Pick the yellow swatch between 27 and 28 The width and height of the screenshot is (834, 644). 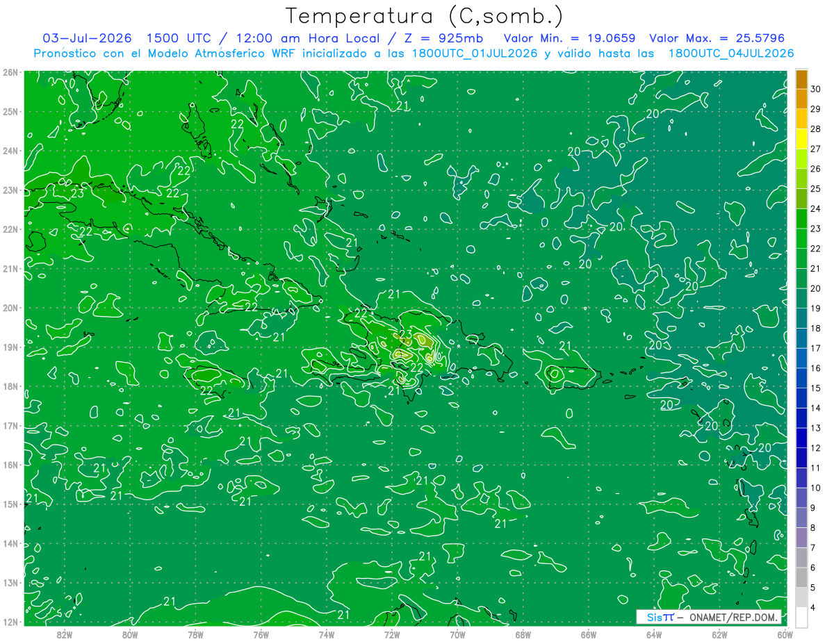[801, 139]
